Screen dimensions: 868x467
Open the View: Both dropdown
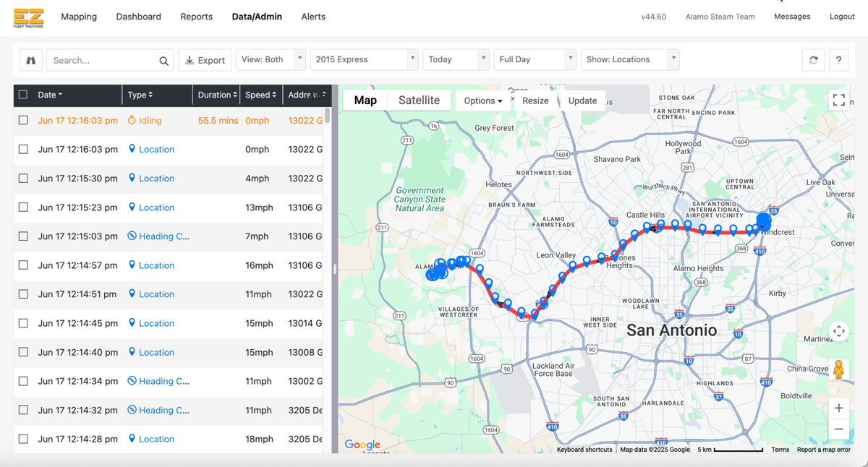271,59
